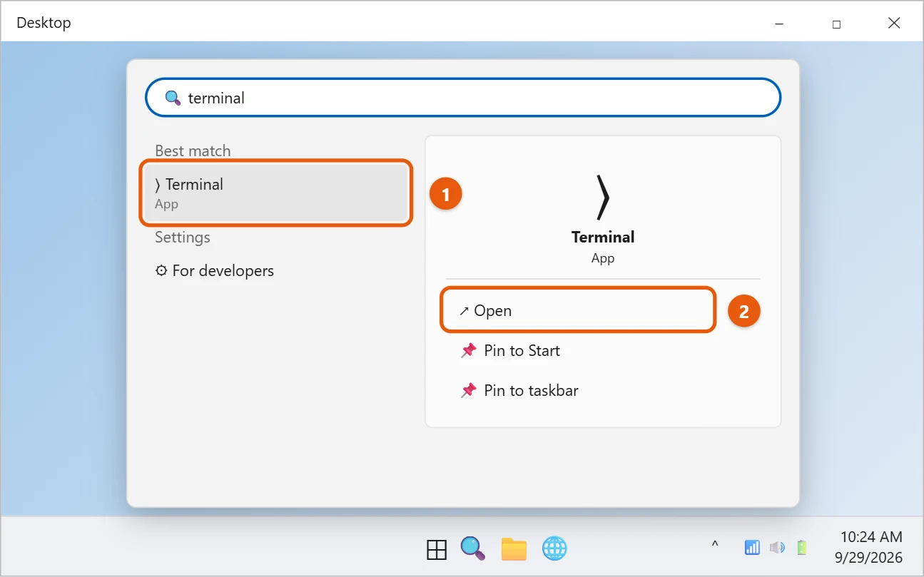Click the Settings section heading
924x577 pixels.
[x=183, y=238]
